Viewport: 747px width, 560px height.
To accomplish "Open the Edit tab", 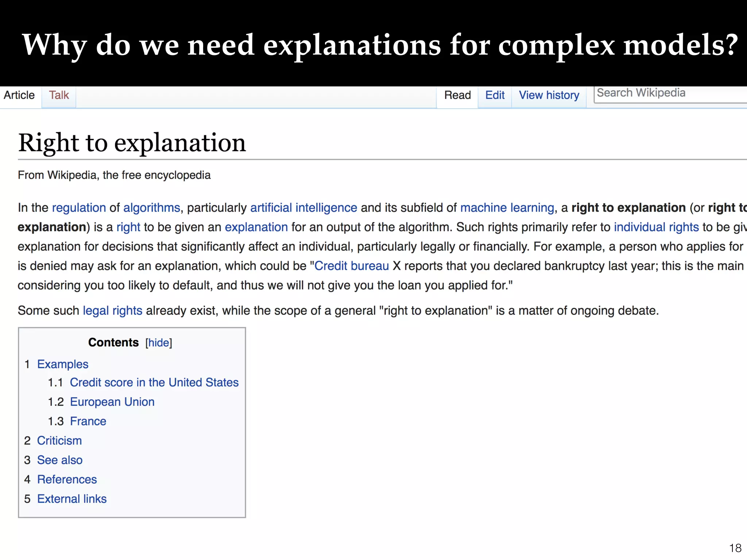I will (x=495, y=95).
